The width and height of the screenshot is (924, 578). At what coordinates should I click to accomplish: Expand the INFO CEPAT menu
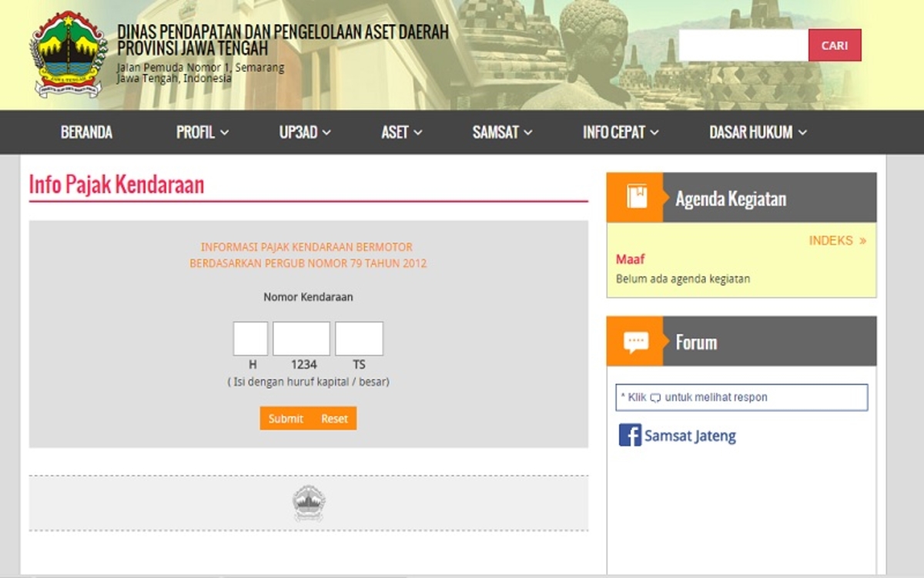(x=621, y=133)
